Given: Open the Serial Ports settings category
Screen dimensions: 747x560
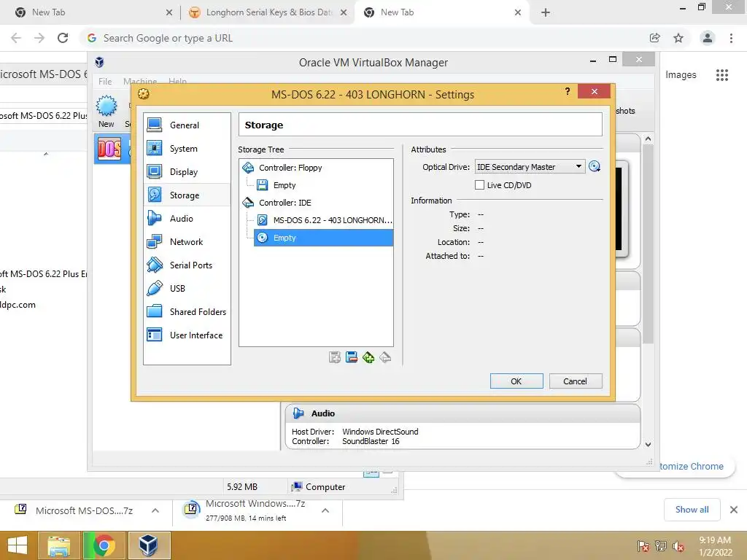Looking at the screenshot, I should pos(187,265).
